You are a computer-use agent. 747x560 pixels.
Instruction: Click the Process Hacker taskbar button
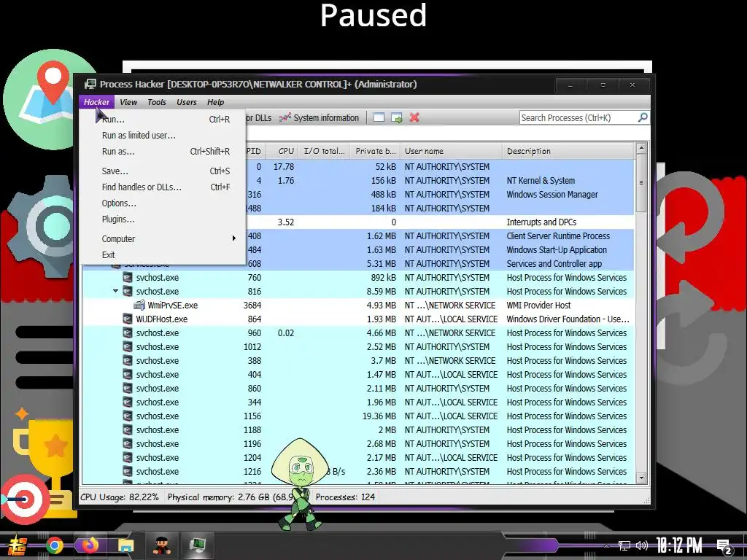pos(198,545)
